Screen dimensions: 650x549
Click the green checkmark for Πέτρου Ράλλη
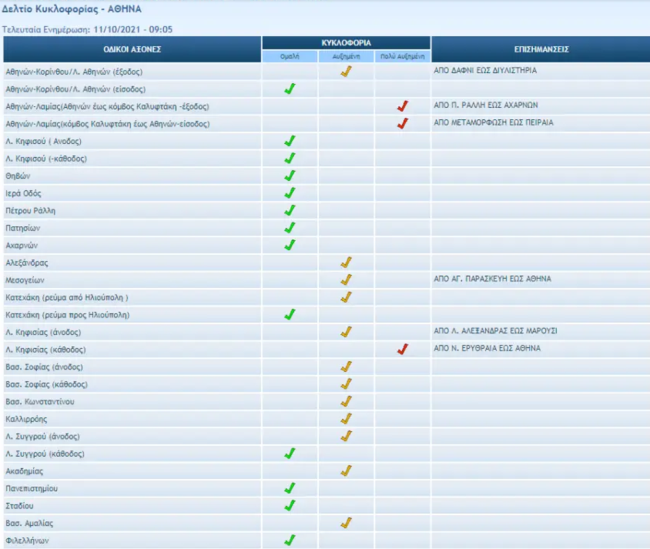pyautogui.click(x=289, y=210)
